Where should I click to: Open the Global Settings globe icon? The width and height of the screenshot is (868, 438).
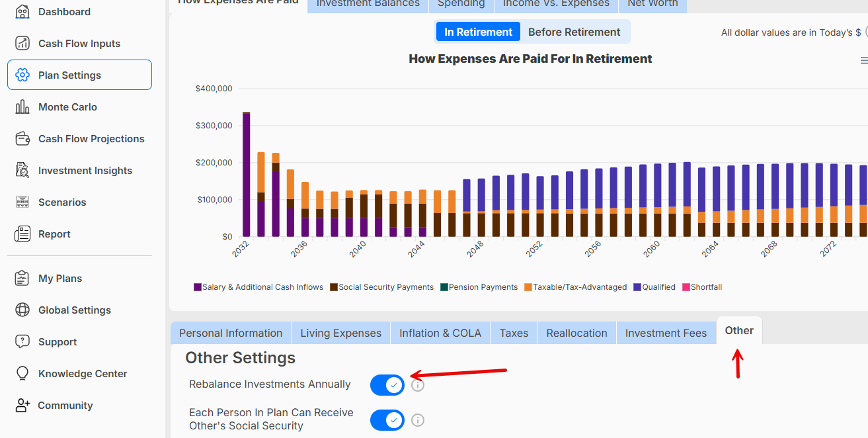[22, 310]
